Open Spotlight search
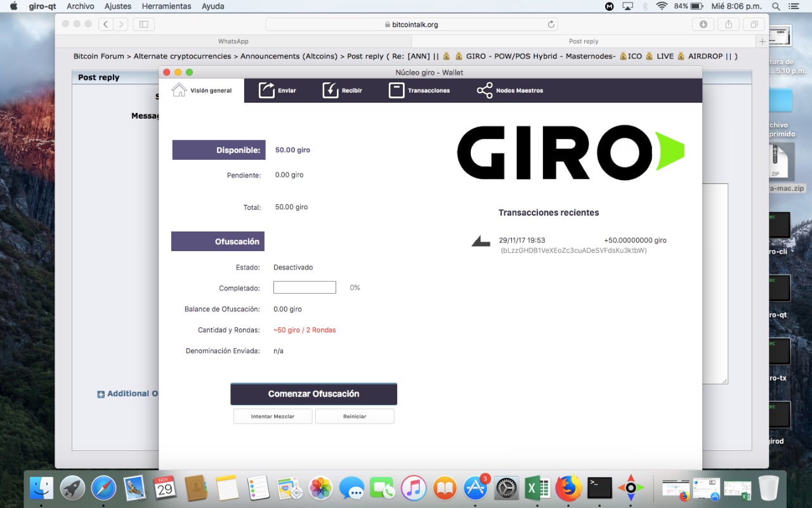 (776, 6)
